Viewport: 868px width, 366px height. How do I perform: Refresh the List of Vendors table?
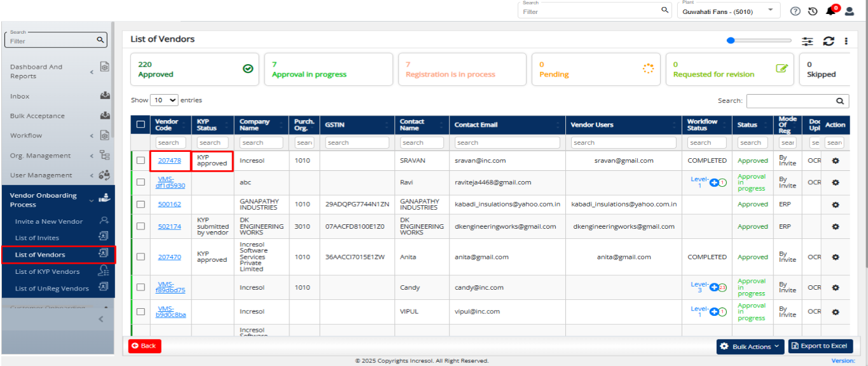[x=829, y=41]
